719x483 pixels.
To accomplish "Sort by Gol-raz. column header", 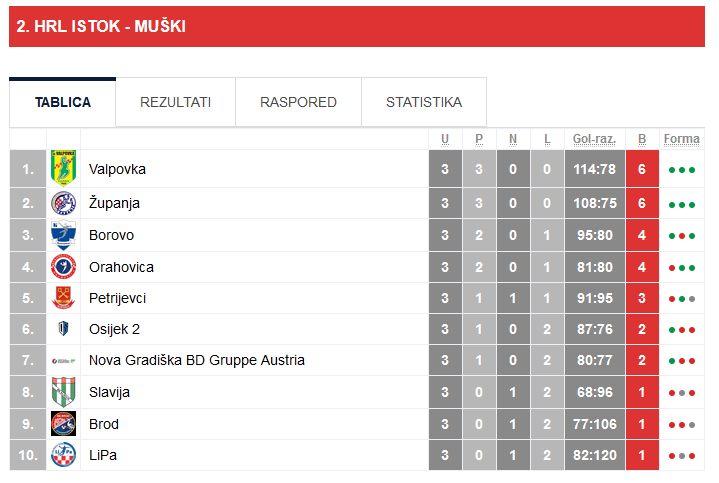I will tap(594, 139).
